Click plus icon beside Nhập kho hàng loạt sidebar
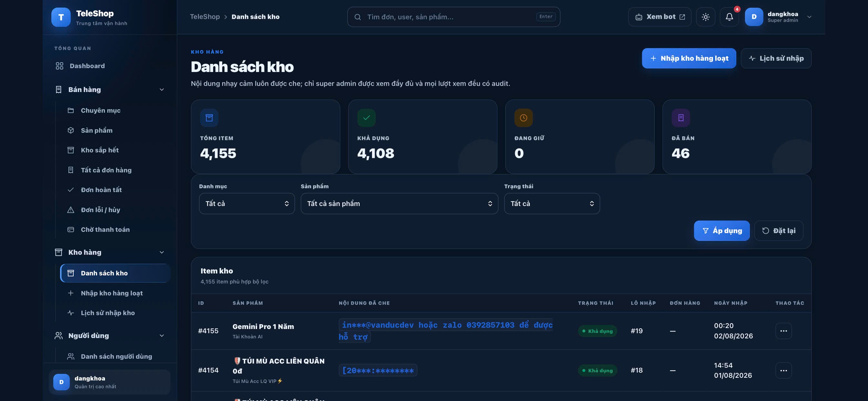 click(x=70, y=293)
